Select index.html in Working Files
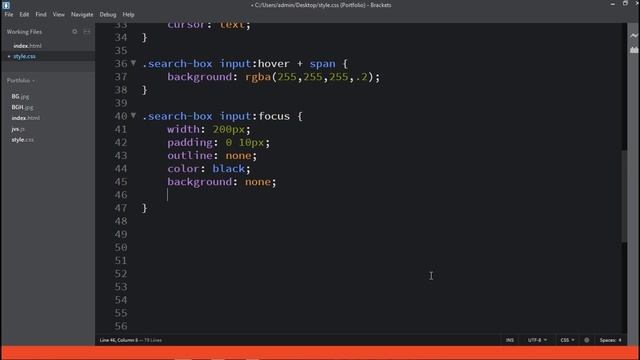The width and height of the screenshot is (640, 360). (27, 46)
